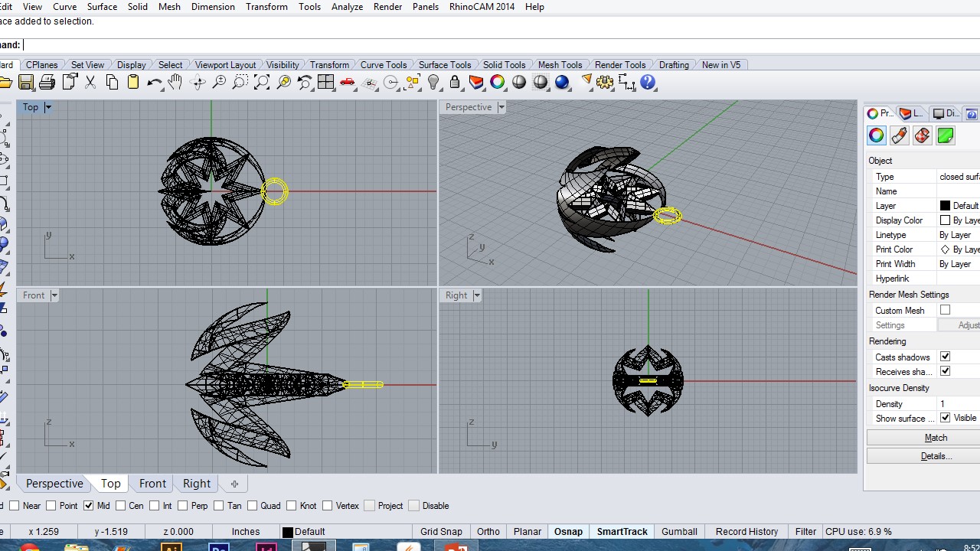Image resolution: width=980 pixels, height=551 pixels.
Task: Click the Zoom Extents icon
Action: (262, 83)
